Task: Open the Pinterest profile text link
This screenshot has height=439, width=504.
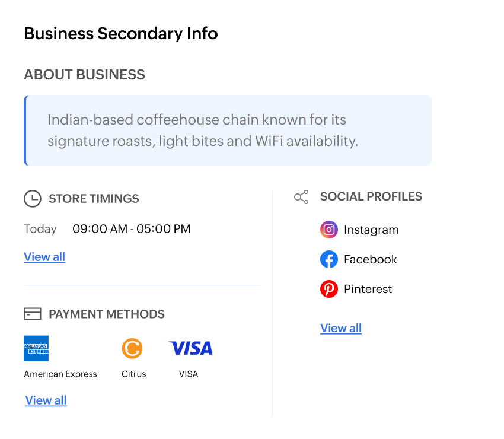Action: 368,289
